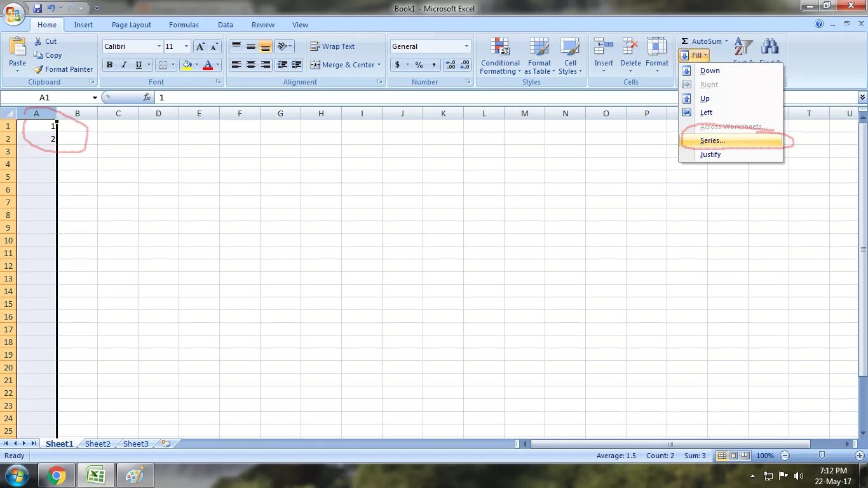The height and width of the screenshot is (488, 868).
Task: Open the Format cells menu
Action: [657, 55]
